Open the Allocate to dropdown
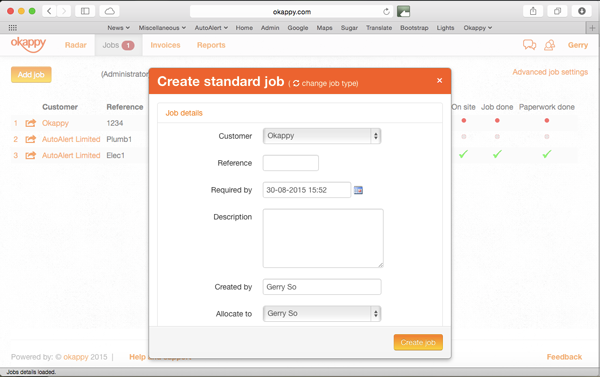This screenshot has width=600, height=377. [322, 313]
